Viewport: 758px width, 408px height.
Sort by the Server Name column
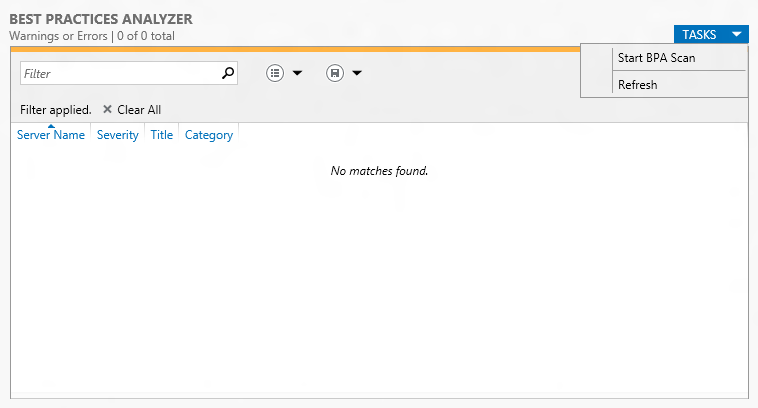[51, 135]
